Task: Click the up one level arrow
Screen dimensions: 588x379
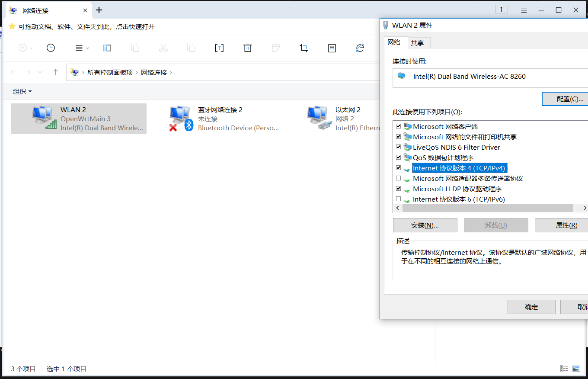Action: 55,72
